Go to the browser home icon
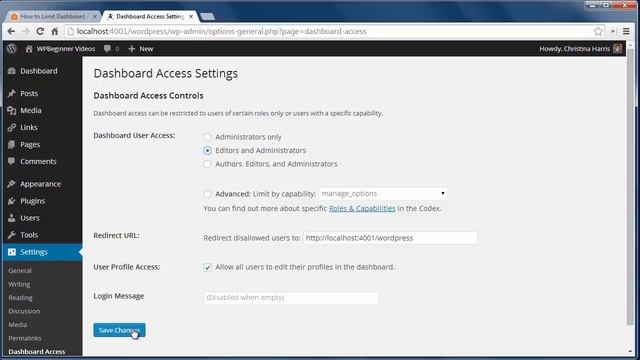The width and height of the screenshot is (640, 360). pyautogui.click(x=55, y=31)
